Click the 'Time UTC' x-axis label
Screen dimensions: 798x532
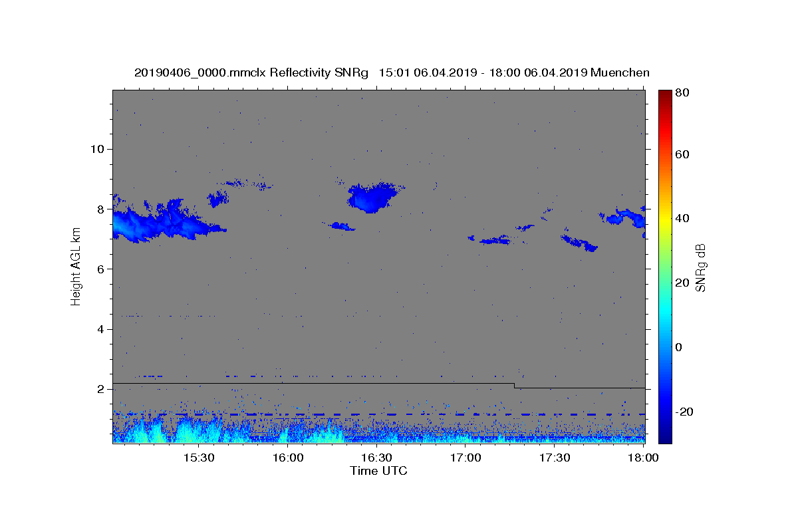(378, 471)
